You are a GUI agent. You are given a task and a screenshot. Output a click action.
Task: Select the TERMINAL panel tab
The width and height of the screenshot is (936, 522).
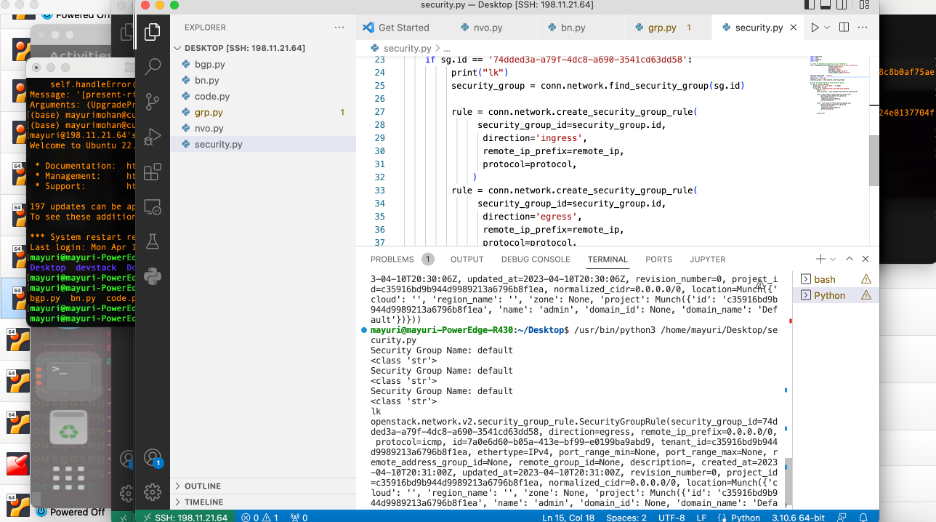click(x=607, y=259)
